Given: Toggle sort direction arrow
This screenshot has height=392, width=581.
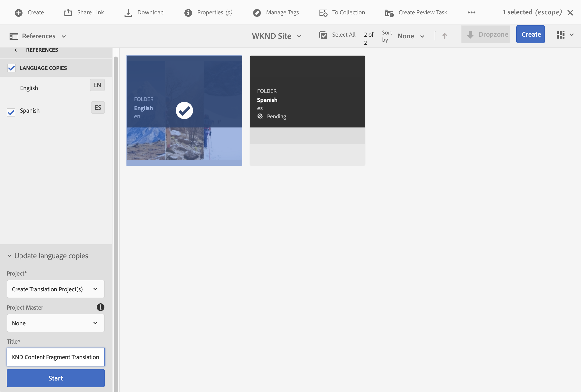Looking at the screenshot, I should coord(444,36).
